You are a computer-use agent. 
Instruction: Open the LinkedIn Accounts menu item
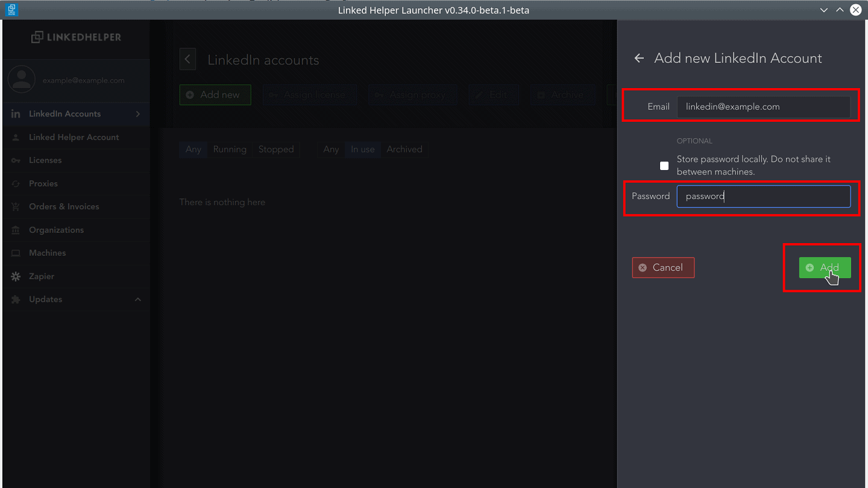tap(76, 114)
